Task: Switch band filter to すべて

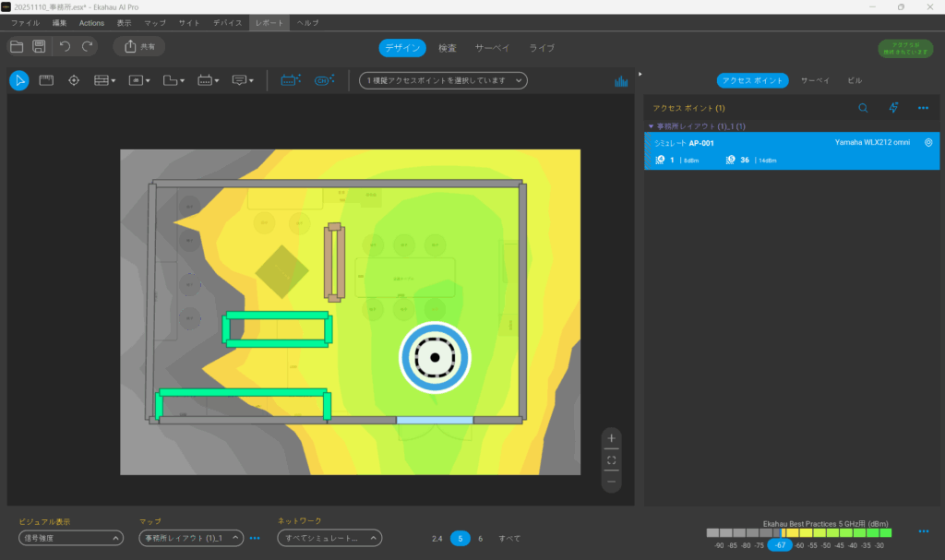Action: (509, 538)
